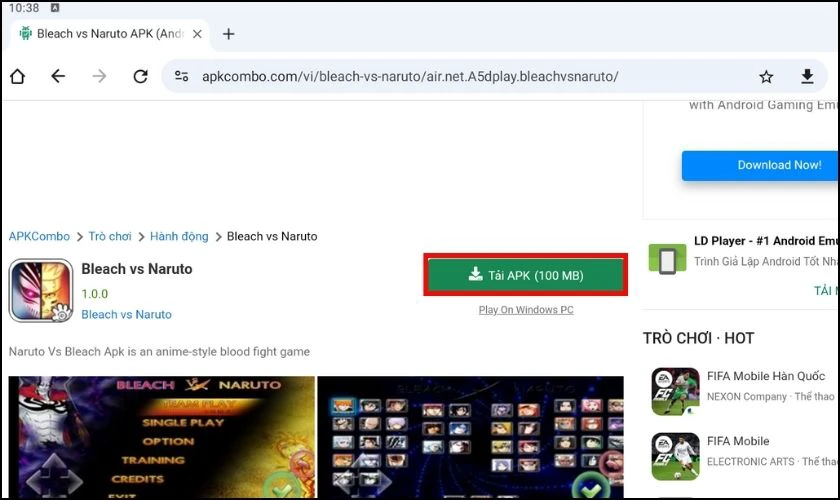The image size is (840, 500).
Task: Open FIFA Mobile by ELECTRONIC ARTS title
Action: point(738,441)
